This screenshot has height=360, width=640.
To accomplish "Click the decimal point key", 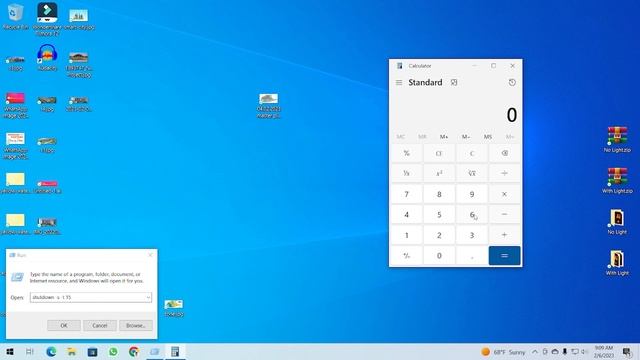I will pyautogui.click(x=472, y=256).
